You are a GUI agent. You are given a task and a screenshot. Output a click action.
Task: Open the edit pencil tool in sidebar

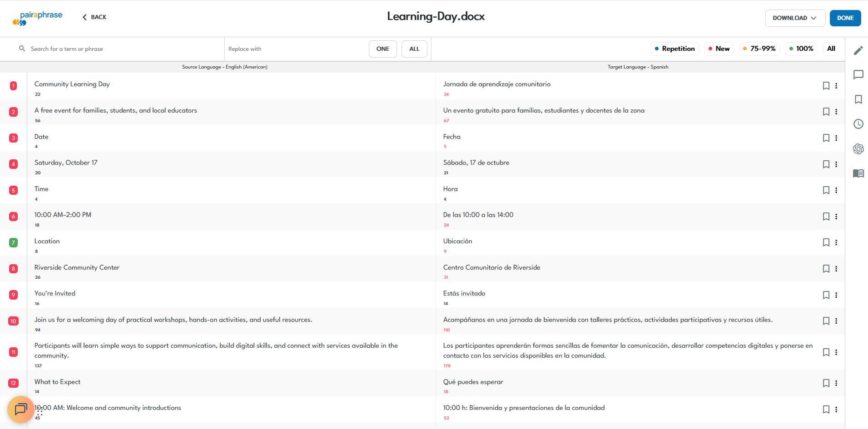click(x=858, y=50)
